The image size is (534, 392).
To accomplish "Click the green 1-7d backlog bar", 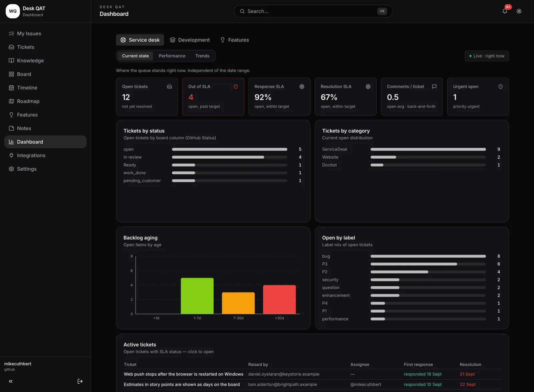I will [197, 296].
